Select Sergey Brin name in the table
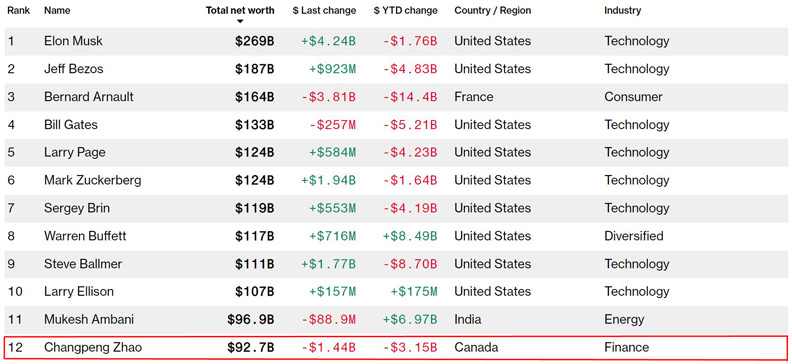This screenshot has height=364, width=792. point(77,208)
